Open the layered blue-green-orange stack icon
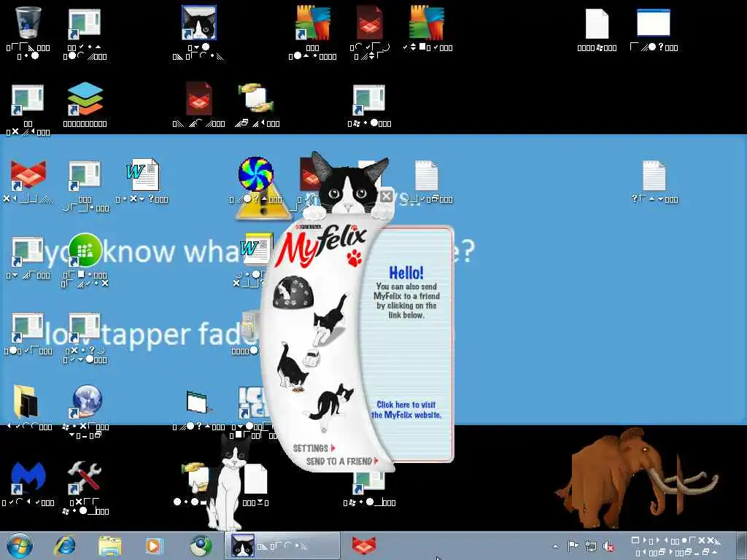 click(85, 98)
